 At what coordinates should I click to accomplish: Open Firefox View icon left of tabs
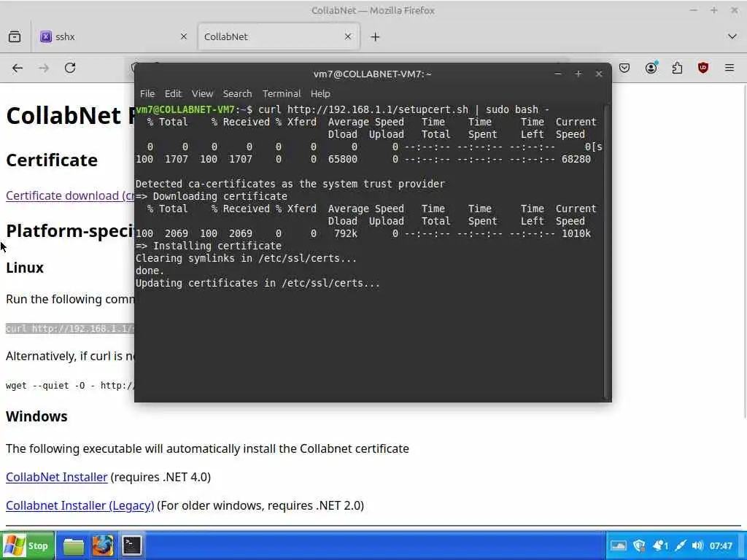[x=15, y=36]
